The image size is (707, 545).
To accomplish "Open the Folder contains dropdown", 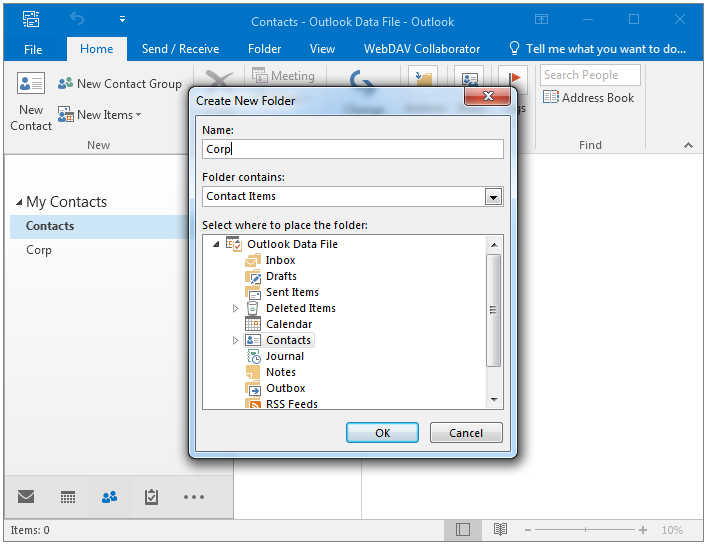I will 493,197.
